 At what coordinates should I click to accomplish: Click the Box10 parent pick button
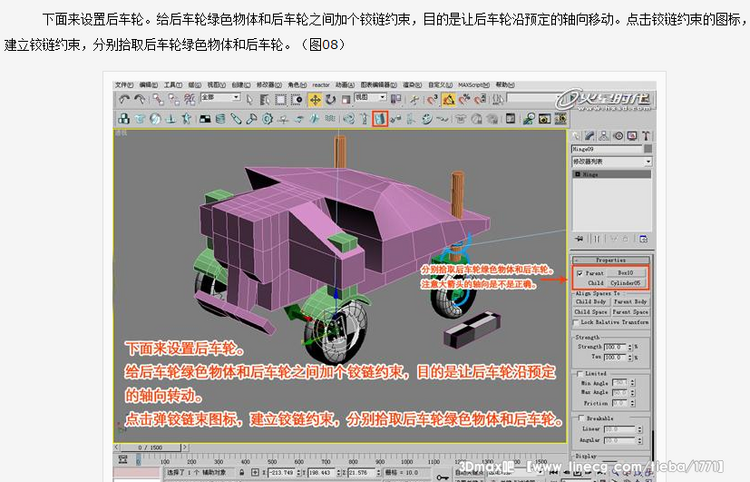625,273
